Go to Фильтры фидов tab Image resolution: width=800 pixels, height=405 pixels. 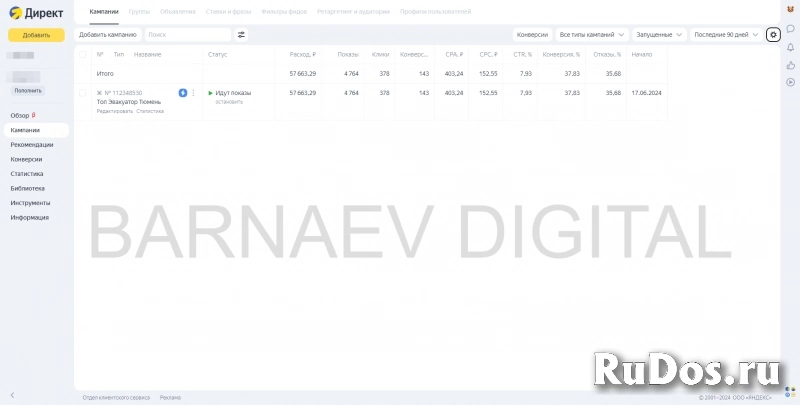(284, 11)
